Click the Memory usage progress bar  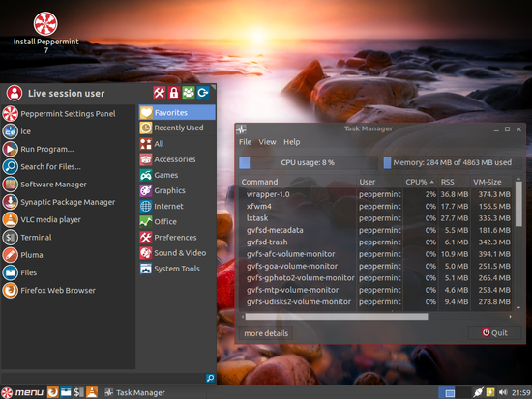pos(453,162)
